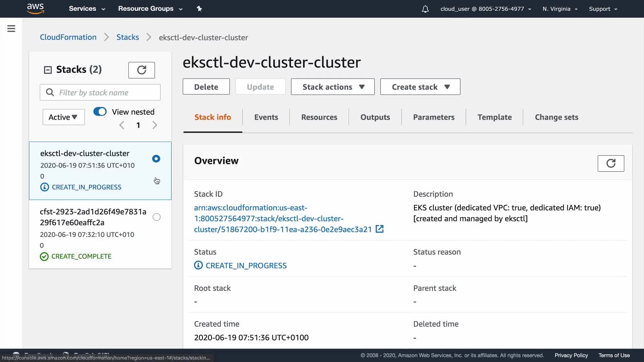Open the notifications bell

(x=425, y=9)
